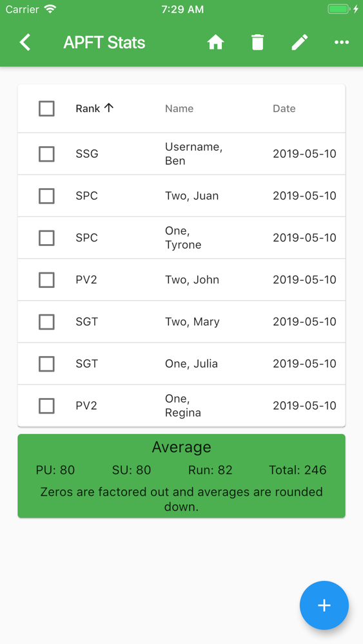Viewport: 363px width, 644px height.
Task: Tap the Average summary card
Action: pyautogui.click(x=181, y=476)
